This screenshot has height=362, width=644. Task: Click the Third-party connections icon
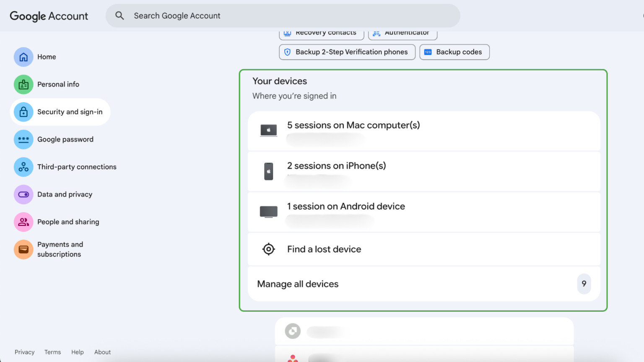(23, 167)
